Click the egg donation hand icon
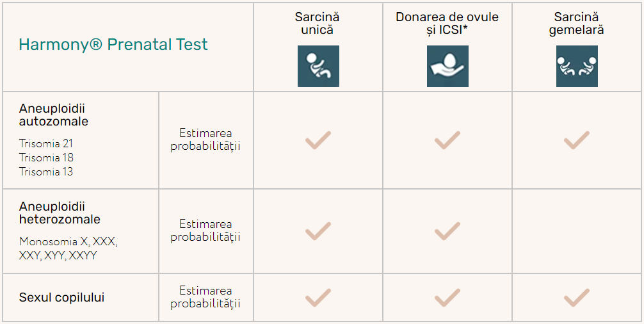644x324 pixels. pyautogui.click(x=447, y=66)
